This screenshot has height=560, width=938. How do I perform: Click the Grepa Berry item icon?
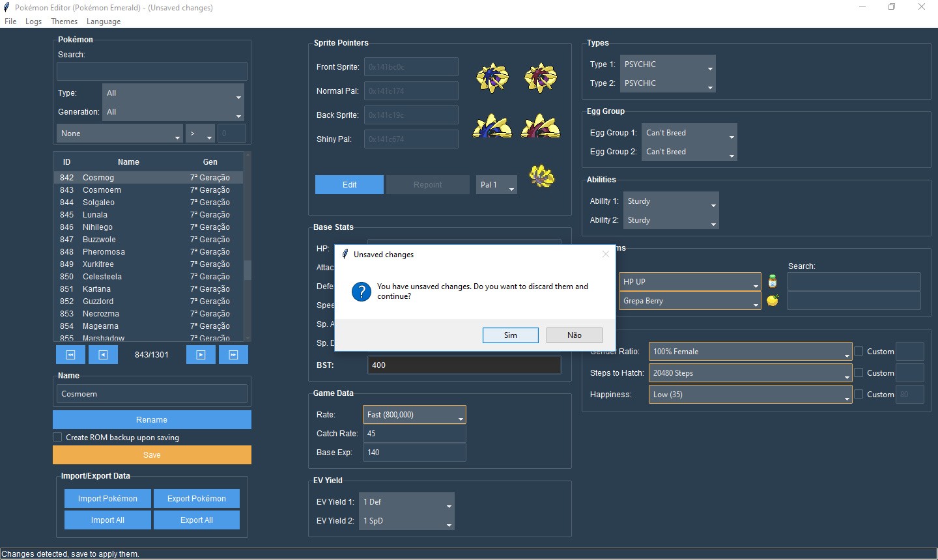point(773,300)
